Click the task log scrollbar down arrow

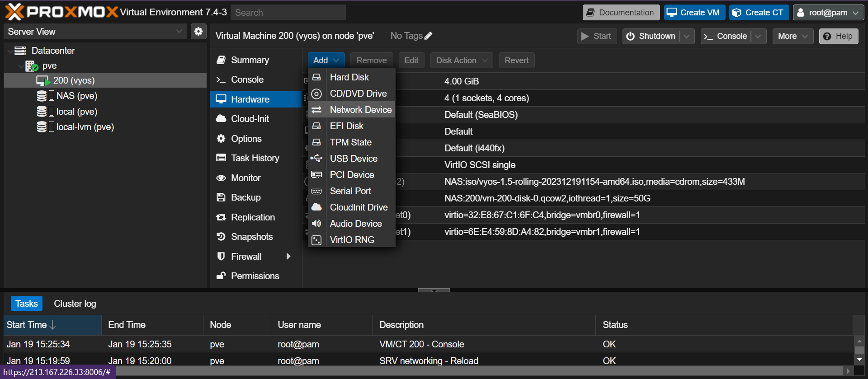(860, 360)
